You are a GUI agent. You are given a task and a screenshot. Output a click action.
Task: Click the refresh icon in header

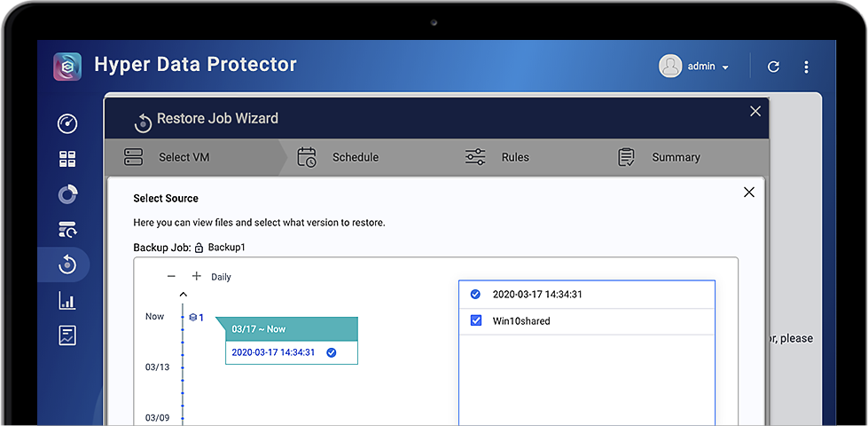(773, 67)
